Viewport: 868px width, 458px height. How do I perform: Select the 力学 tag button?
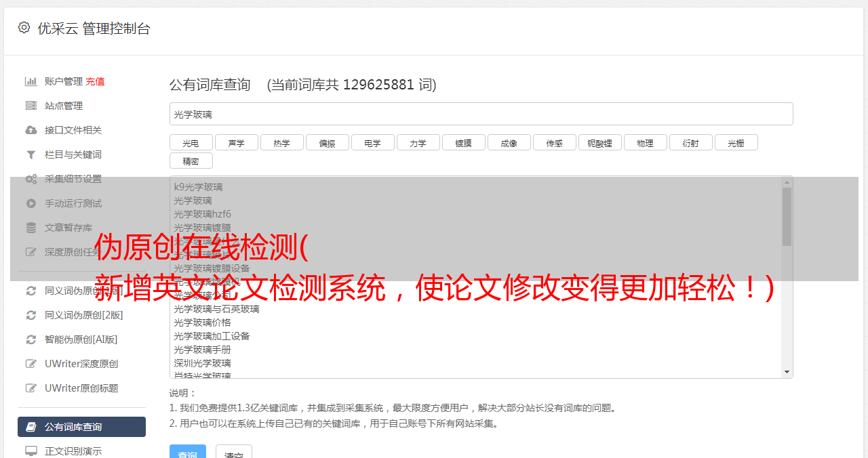pos(418,142)
